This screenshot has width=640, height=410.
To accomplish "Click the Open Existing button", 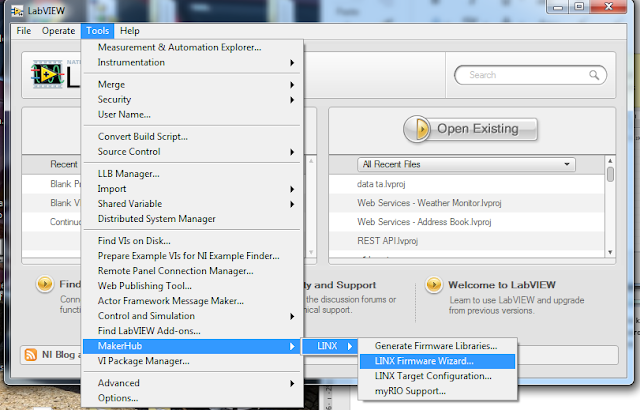I will pyautogui.click(x=470, y=129).
